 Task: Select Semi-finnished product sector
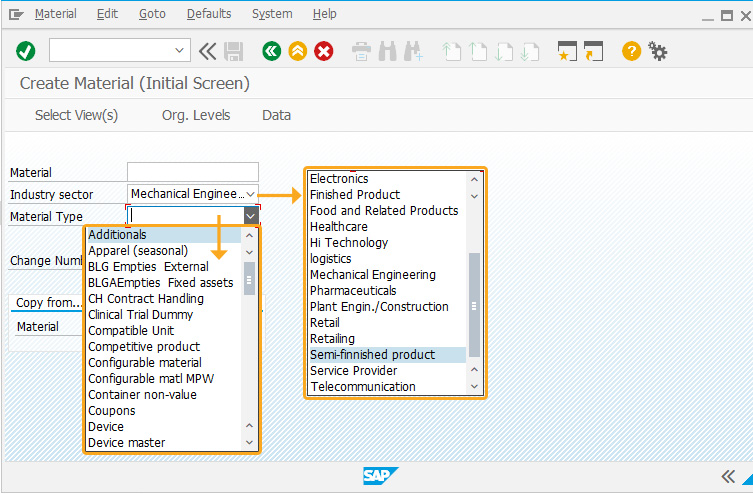click(387, 355)
